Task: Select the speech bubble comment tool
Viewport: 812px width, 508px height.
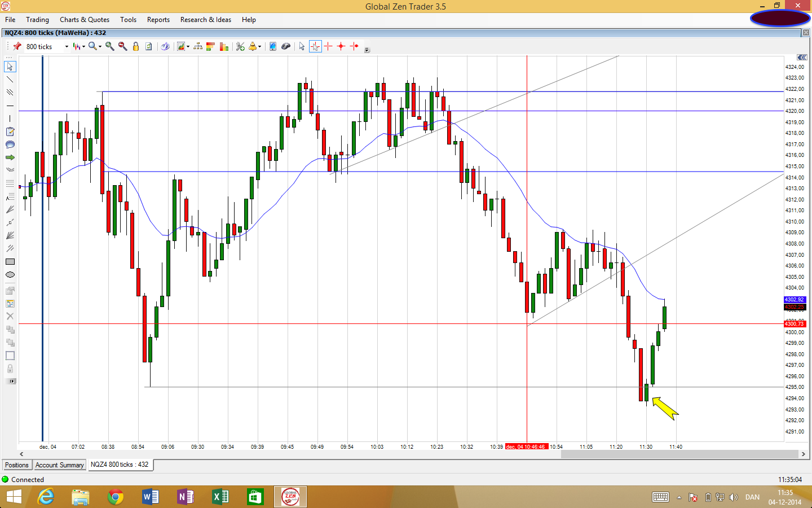Action: (10, 144)
